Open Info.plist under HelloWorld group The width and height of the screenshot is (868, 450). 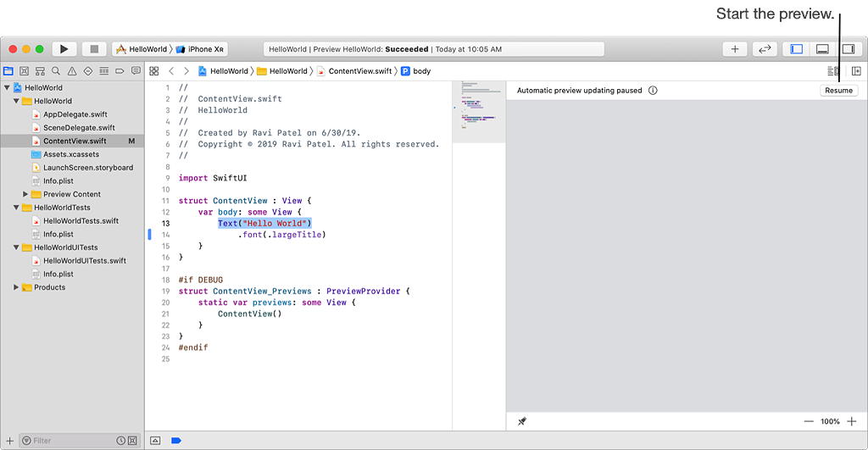[58, 181]
